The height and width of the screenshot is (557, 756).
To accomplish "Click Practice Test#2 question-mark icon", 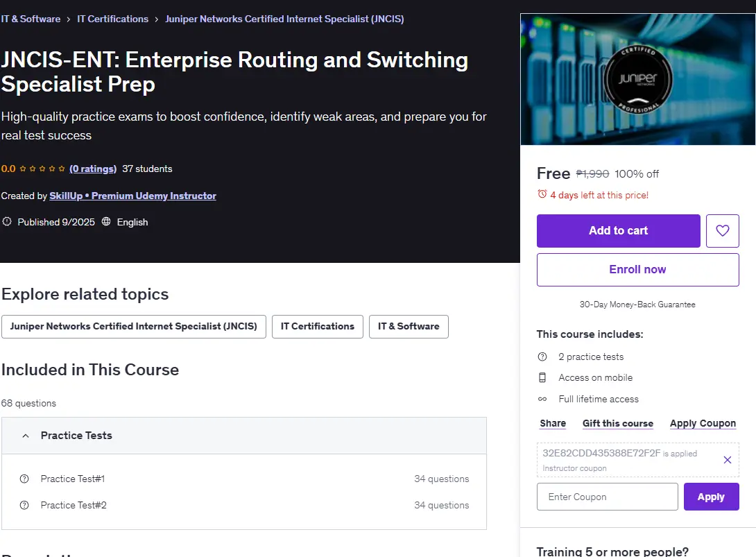I will [x=24, y=505].
